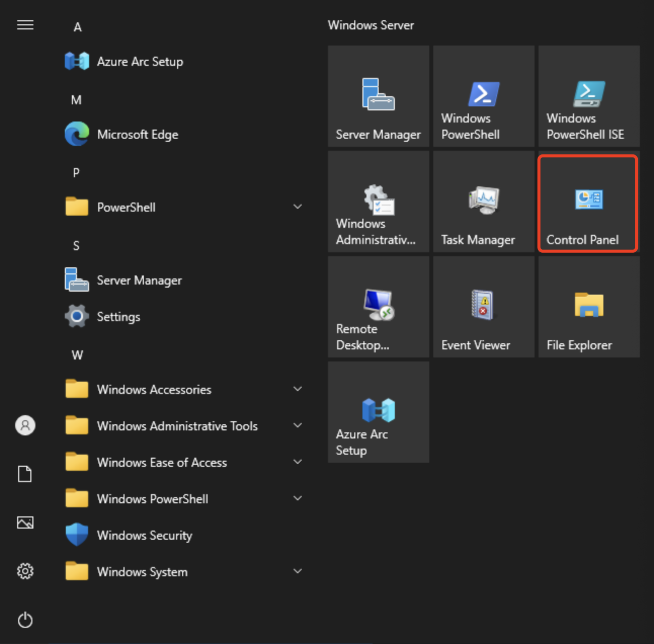The image size is (654, 644).
Task: Open the Server Manager tile
Action: 378,96
